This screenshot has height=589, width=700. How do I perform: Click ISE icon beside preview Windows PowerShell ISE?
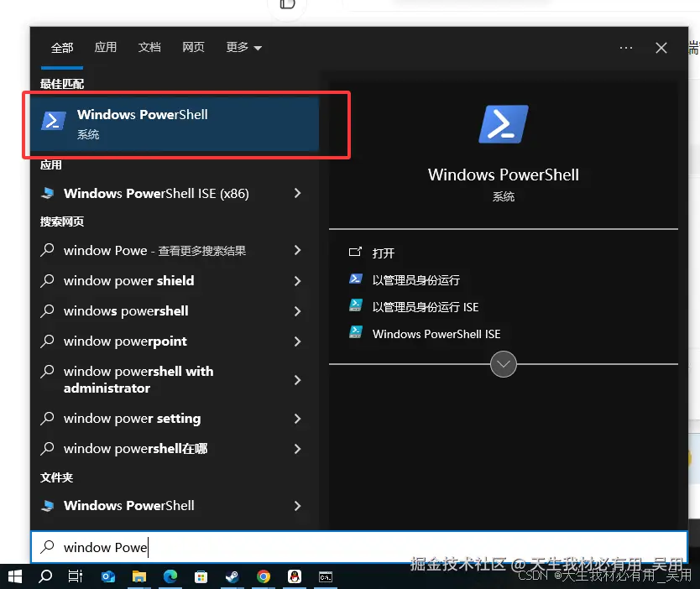click(356, 332)
